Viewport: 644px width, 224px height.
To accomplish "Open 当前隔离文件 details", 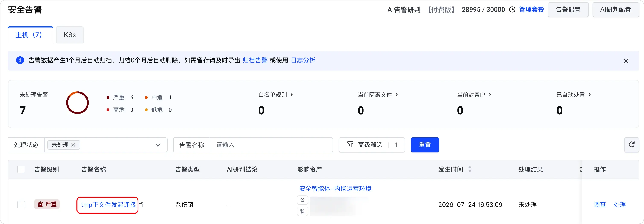I will pyautogui.click(x=378, y=95).
